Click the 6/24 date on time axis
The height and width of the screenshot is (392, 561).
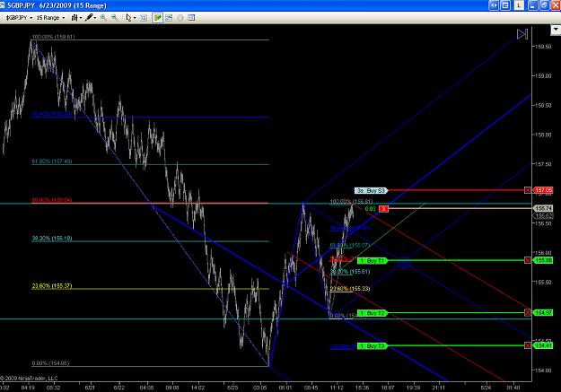coord(486,388)
